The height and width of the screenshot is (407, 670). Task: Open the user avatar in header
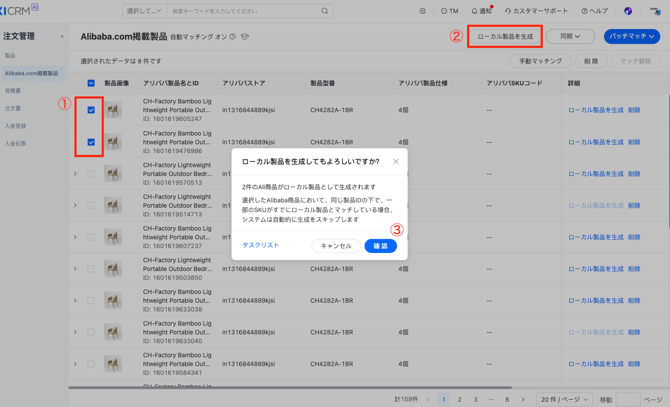628,11
